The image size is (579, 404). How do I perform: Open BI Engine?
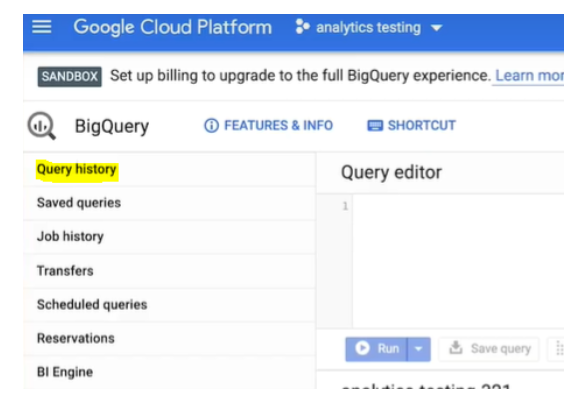[x=169, y=372]
